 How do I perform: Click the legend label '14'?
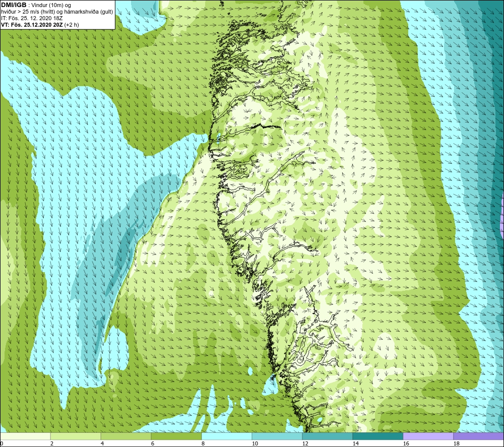[356, 444]
